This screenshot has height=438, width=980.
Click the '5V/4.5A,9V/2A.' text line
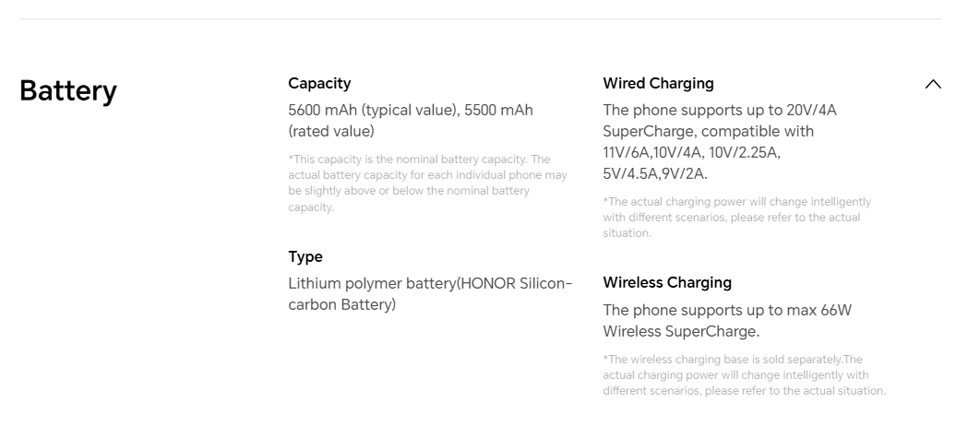click(655, 173)
